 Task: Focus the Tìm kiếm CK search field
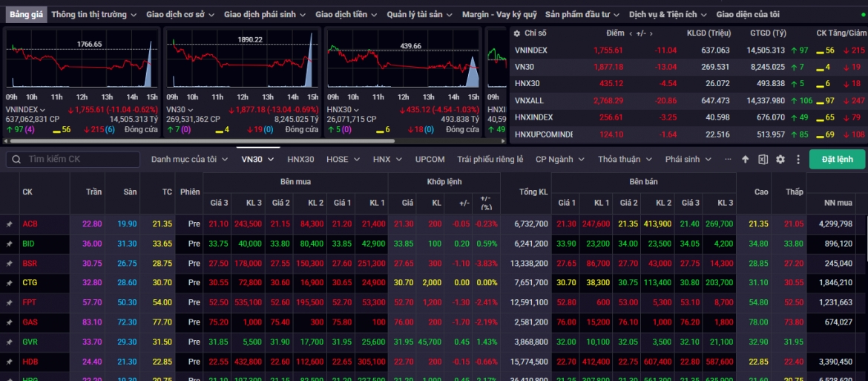(x=73, y=160)
